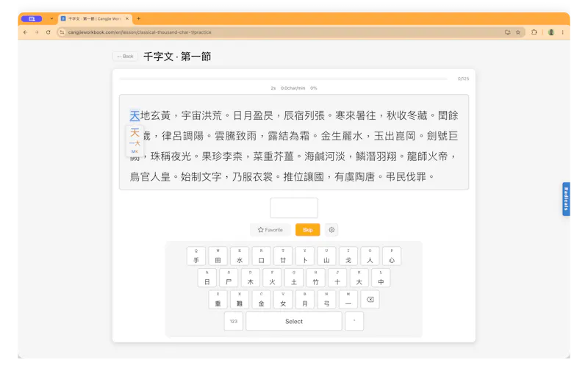The width and height of the screenshot is (588, 382).
Task: View site information icon in address bar
Action: [62, 32]
